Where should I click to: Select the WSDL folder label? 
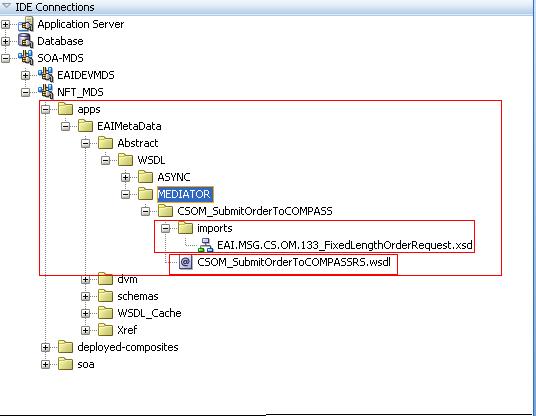point(151,160)
